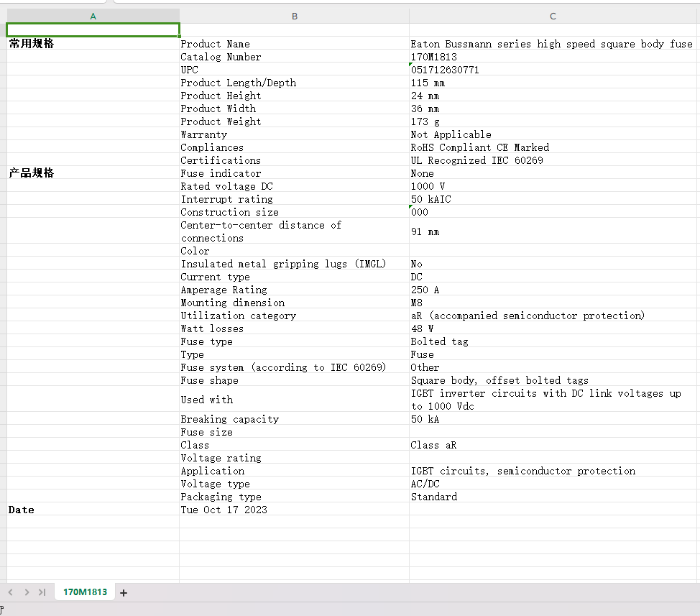Select the '1000 V' value cell

tap(553, 185)
